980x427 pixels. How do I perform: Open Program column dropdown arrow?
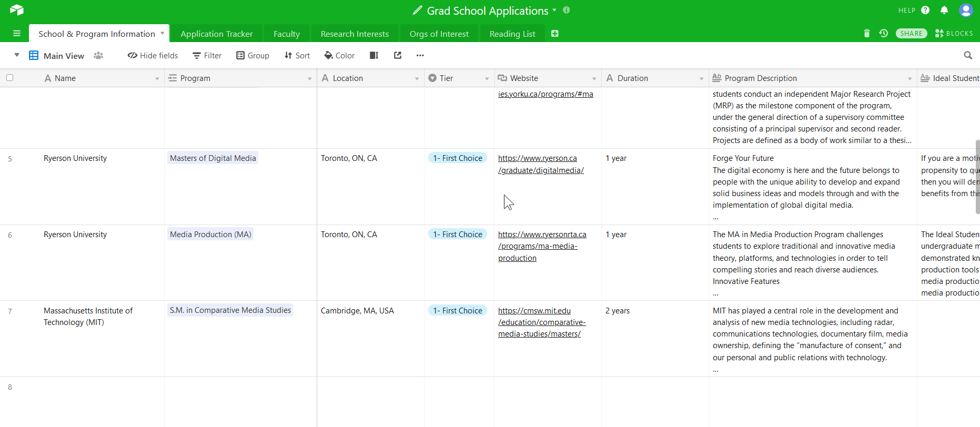point(309,79)
